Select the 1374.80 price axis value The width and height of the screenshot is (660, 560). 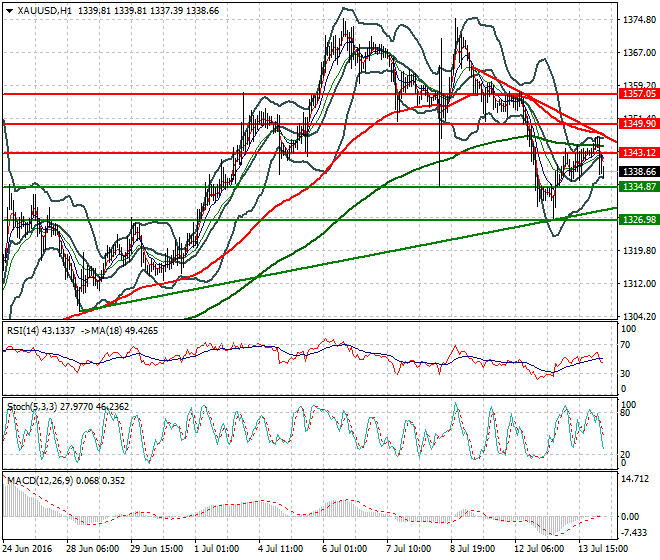639,19
